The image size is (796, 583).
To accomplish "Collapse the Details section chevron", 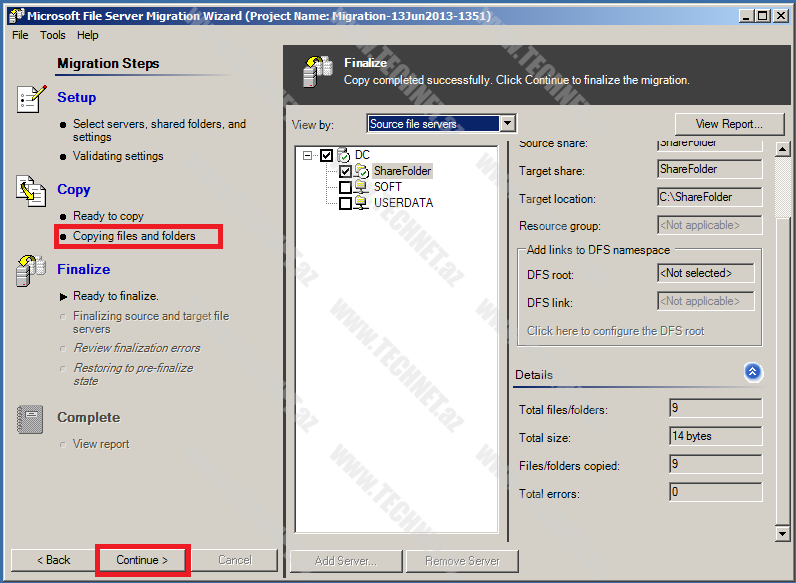I will tap(752, 373).
